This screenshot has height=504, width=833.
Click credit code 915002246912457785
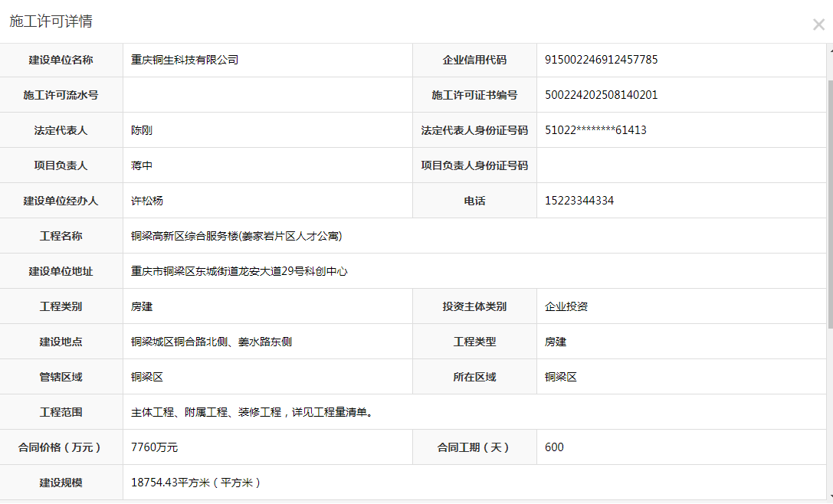click(x=601, y=60)
